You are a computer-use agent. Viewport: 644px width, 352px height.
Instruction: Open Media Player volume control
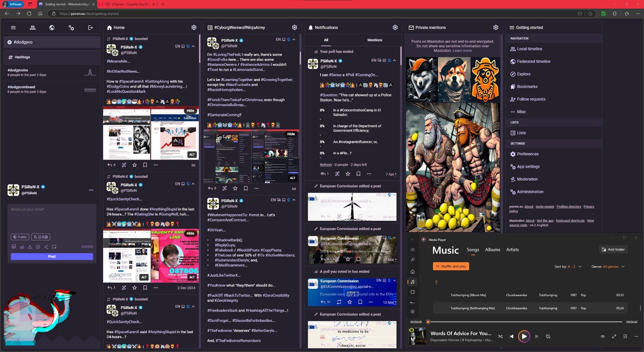pos(603,336)
